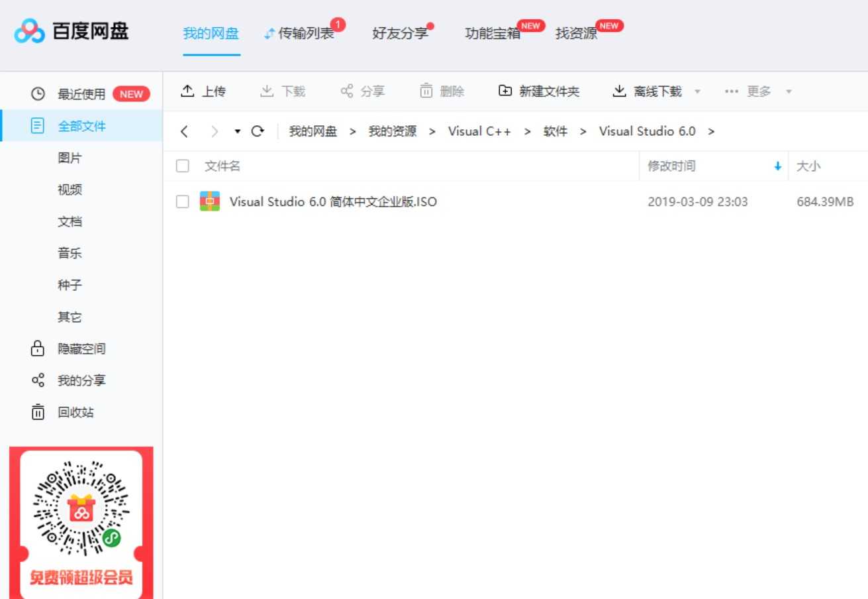Click the red 1 badge on 传输列表
This screenshot has width=868, height=599.
pyautogui.click(x=338, y=25)
